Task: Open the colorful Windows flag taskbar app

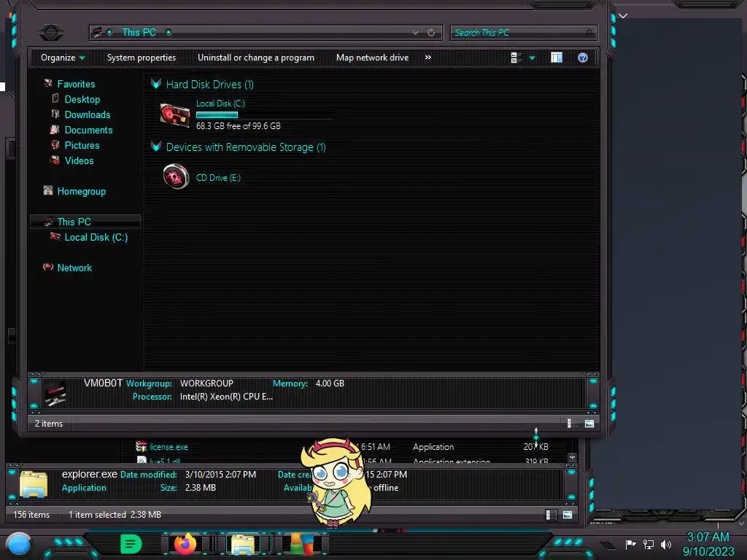Action: point(301,544)
